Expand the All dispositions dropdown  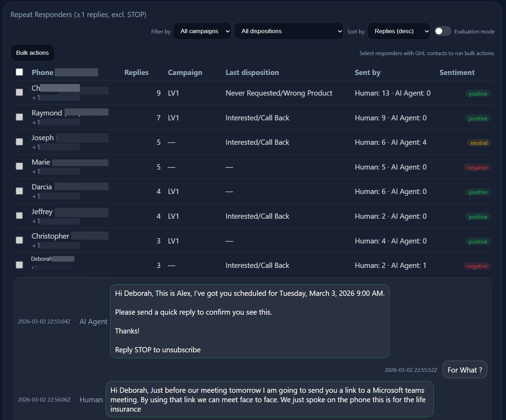(x=289, y=31)
